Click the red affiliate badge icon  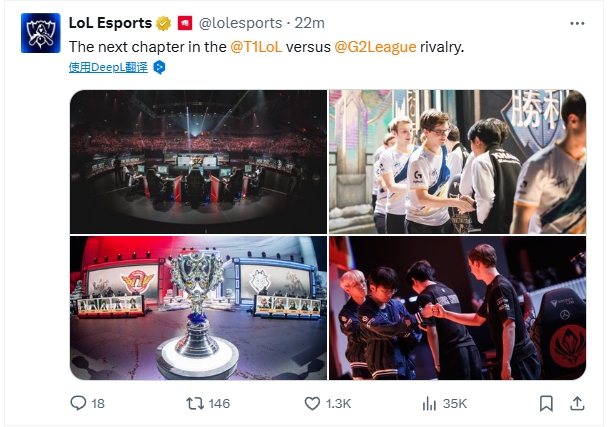click(185, 23)
